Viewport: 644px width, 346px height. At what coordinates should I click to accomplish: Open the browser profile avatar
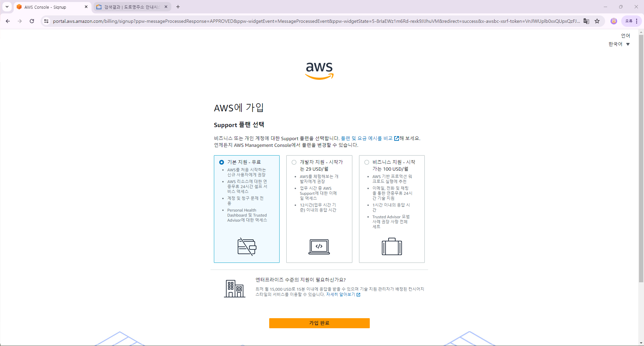tap(614, 21)
